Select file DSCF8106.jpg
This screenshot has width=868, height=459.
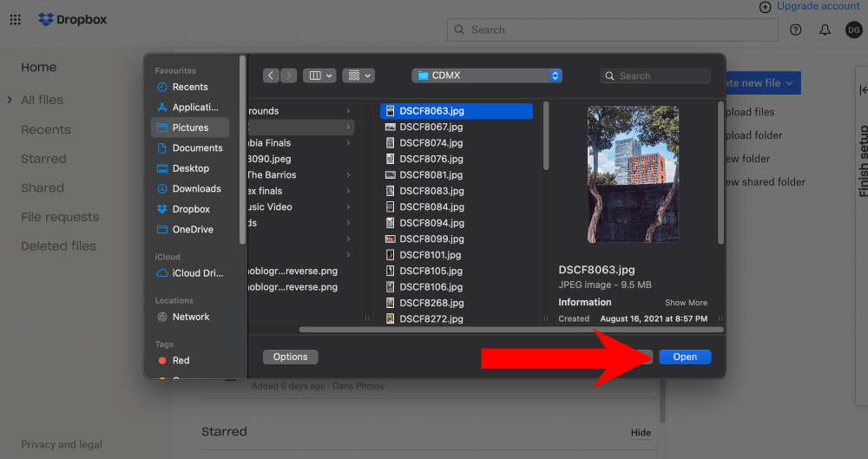tap(457, 287)
